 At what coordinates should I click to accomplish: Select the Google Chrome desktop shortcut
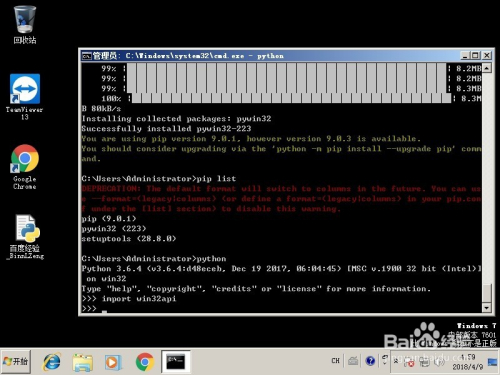coord(25,167)
